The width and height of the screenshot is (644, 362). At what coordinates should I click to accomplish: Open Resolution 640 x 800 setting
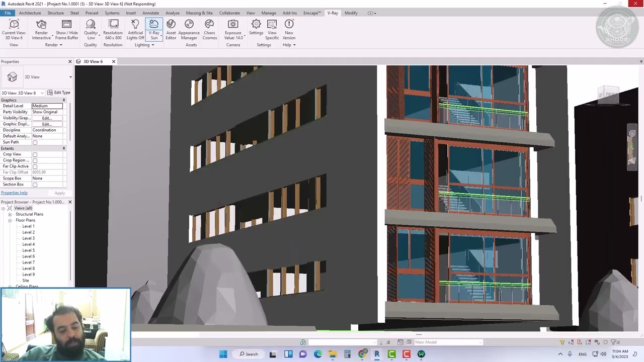click(x=113, y=30)
